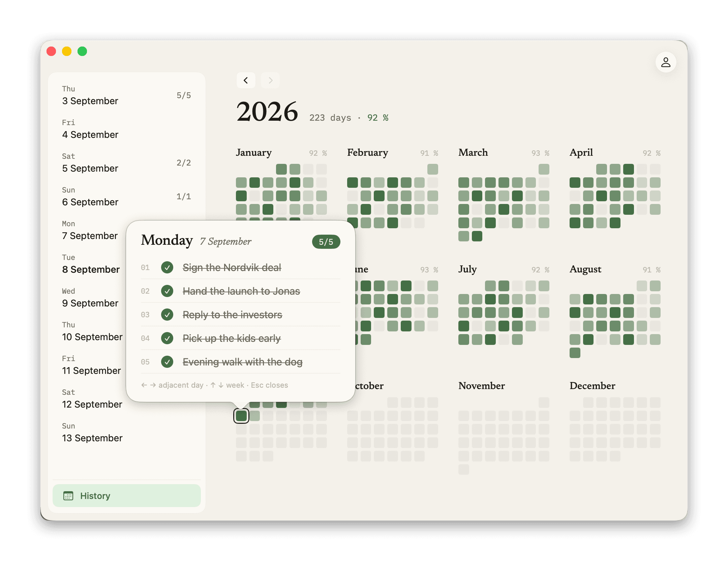This screenshot has height=561, width=728.
Task: Select Thu 10 September in the sidebar
Action: (90, 331)
